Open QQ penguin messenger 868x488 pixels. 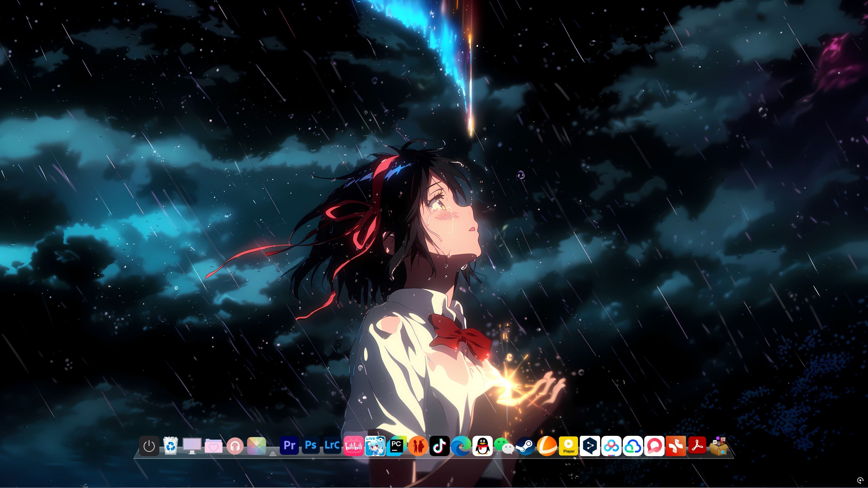click(x=483, y=446)
